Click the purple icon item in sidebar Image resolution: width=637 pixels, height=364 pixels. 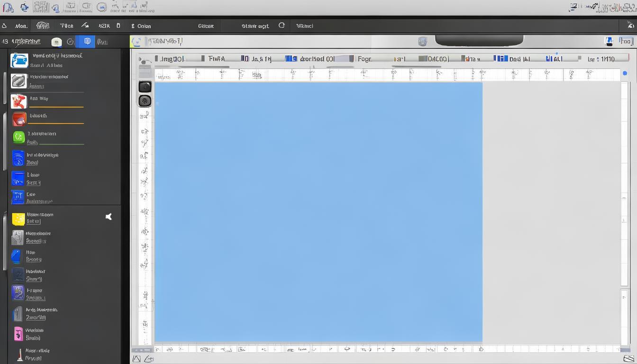coord(18,293)
